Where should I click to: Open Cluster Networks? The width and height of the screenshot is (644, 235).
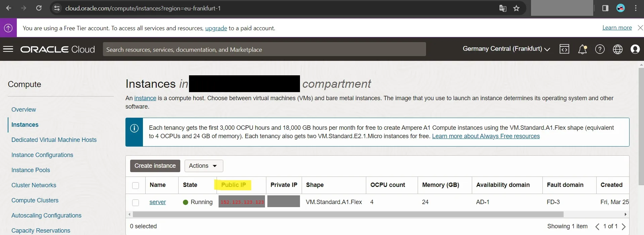click(34, 185)
